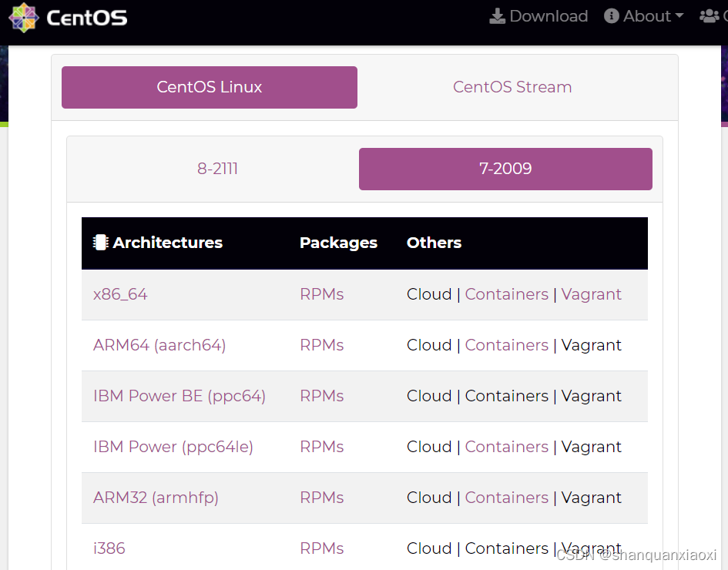
Task: Open RPMs for IBM Power BE (ppc64)
Action: pos(322,396)
